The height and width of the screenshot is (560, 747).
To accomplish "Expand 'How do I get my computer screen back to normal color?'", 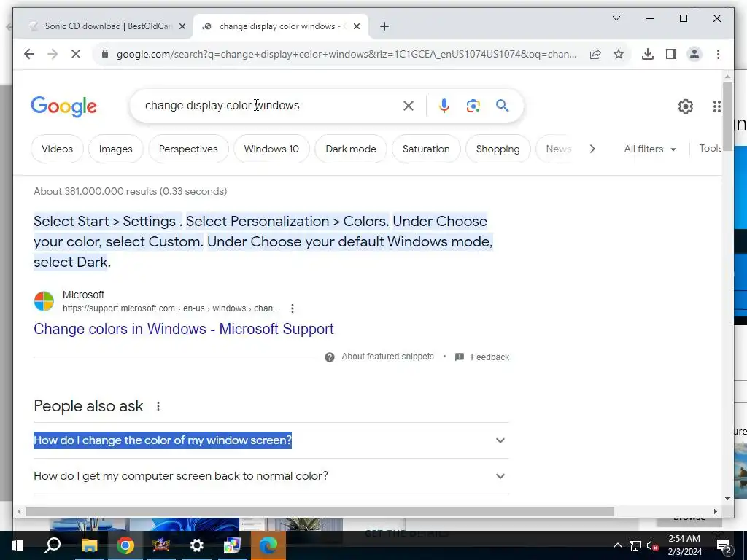I will click(x=271, y=475).
